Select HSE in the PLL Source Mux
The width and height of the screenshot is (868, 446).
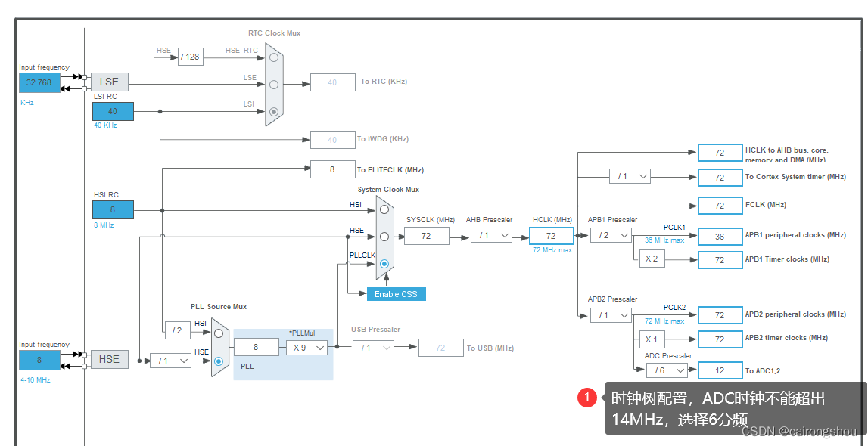[x=219, y=362]
